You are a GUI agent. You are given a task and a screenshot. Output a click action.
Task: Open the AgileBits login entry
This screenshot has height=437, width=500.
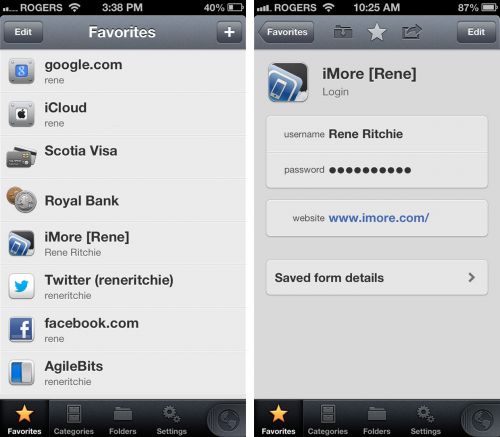123,373
